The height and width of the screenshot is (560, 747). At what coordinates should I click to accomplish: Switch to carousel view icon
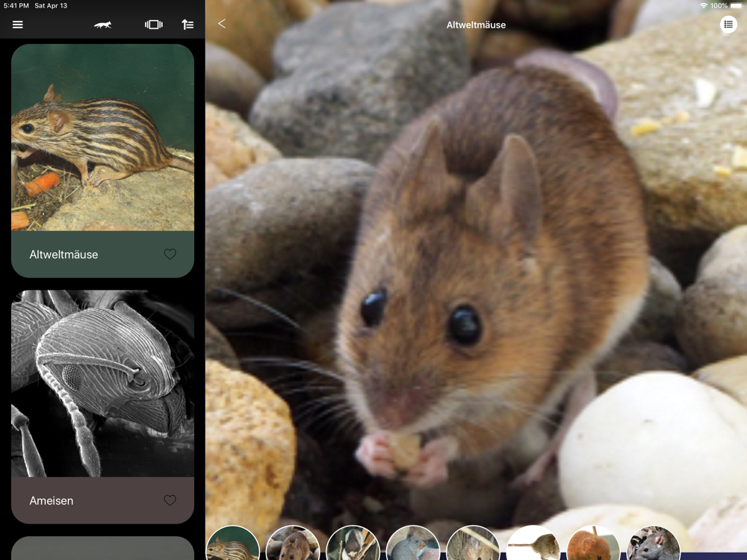(x=153, y=25)
